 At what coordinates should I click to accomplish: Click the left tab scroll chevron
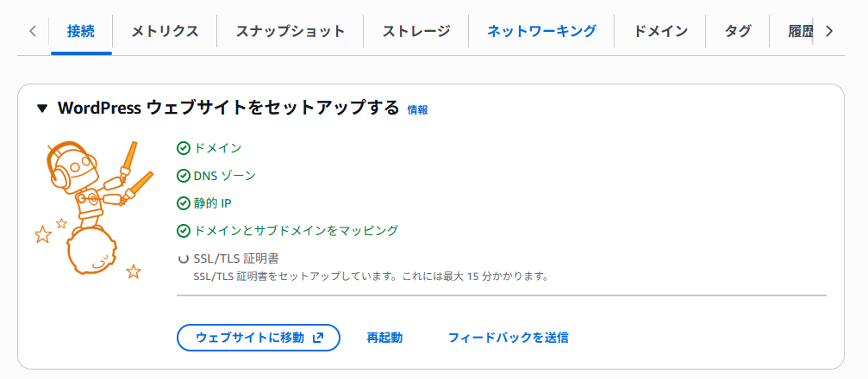click(33, 32)
